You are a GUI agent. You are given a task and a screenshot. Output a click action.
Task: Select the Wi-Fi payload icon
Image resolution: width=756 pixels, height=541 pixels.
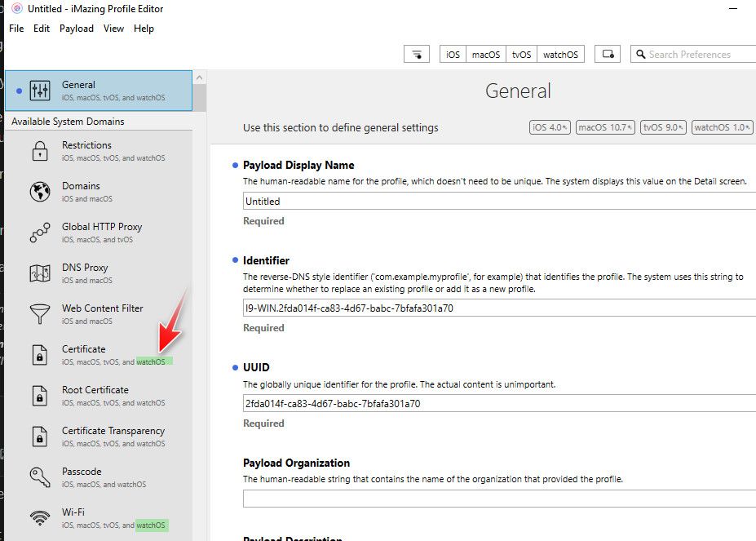click(39, 518)
